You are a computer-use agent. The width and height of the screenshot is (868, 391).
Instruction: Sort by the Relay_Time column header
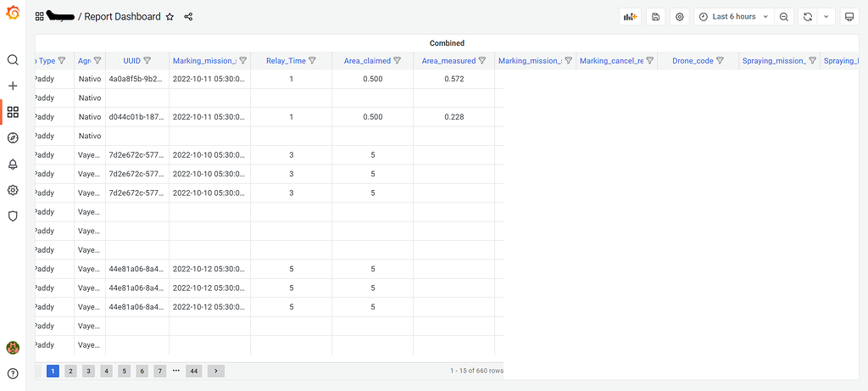[x=286, y=61]
